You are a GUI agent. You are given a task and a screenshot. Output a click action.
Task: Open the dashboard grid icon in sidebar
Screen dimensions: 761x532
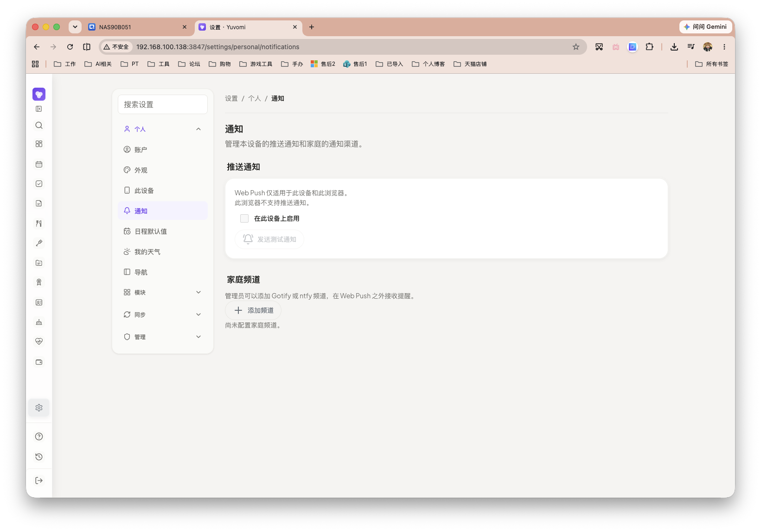(39, 144)
